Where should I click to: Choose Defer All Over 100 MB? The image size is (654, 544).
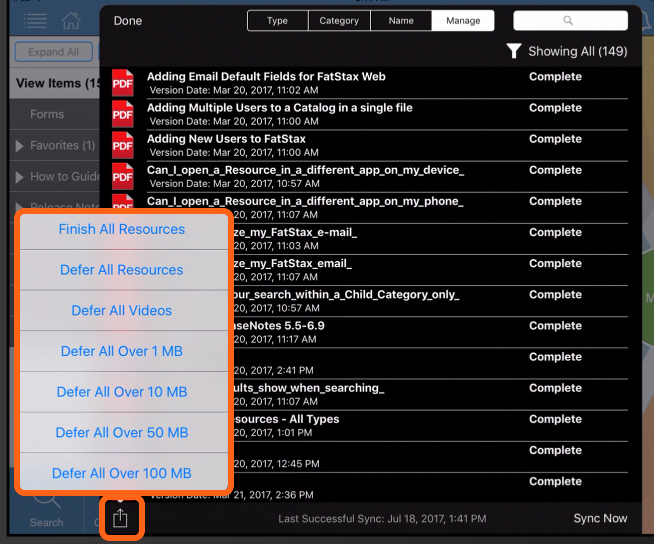click(x=124, y=471)
